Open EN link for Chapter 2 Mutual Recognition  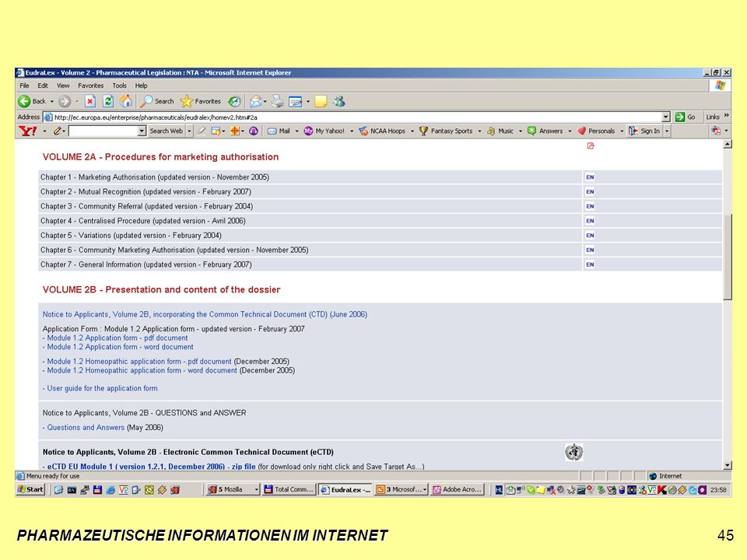click(x=590, y=192)
